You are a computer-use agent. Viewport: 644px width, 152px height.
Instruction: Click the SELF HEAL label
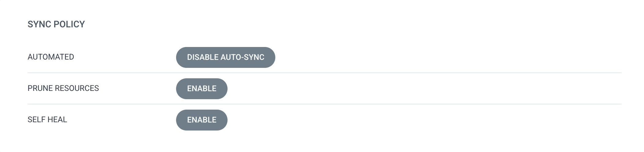point(47,120)
